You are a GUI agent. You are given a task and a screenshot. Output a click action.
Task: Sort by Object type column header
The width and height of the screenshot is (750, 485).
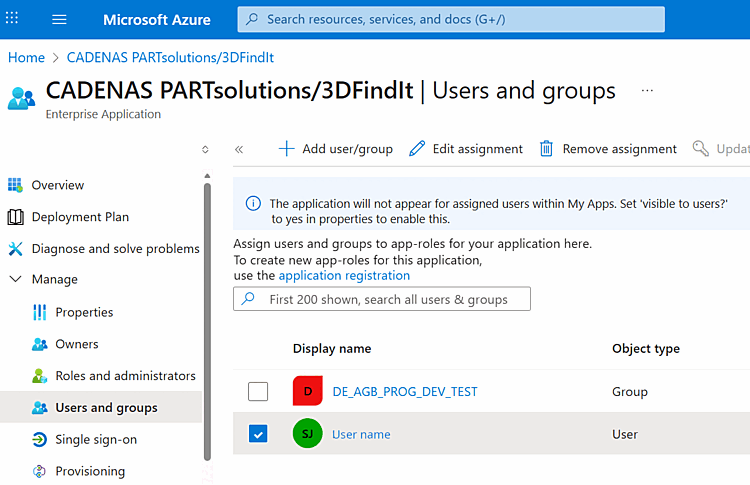coord(646,349)
